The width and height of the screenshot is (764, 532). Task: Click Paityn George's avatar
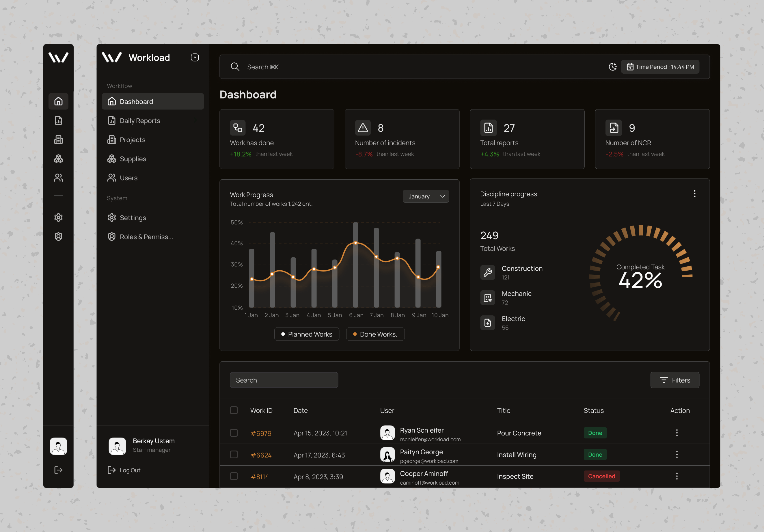(387, 454)
